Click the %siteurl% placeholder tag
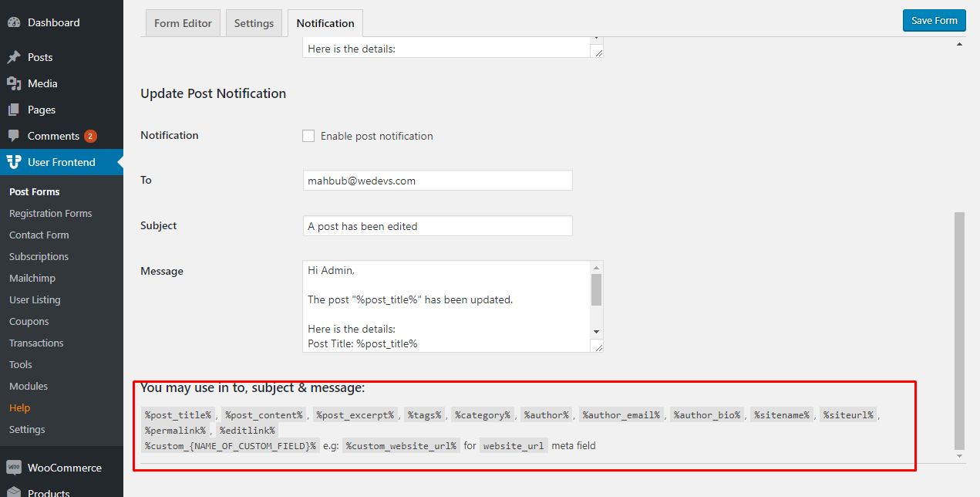 coord(848,415)
